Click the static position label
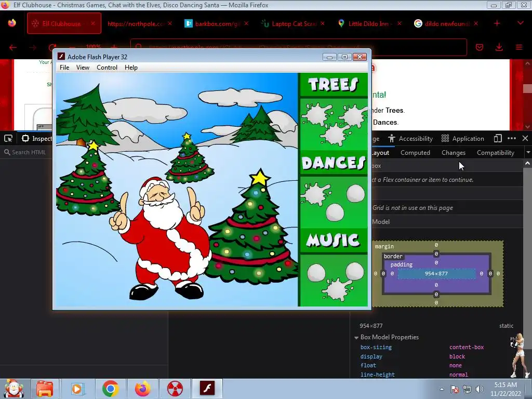Screen dimensions: 532x399 506,326
